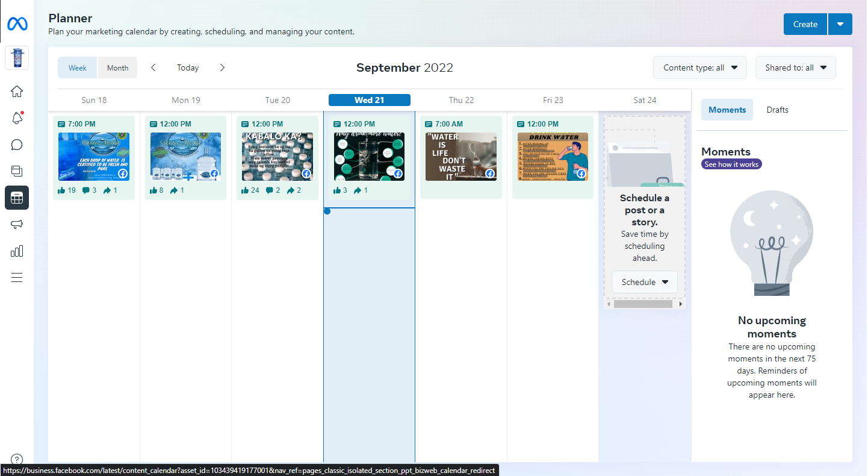Screen dimensions: 868x476
Task: Click the Meta logo icon
Action: tap(17, 24)
